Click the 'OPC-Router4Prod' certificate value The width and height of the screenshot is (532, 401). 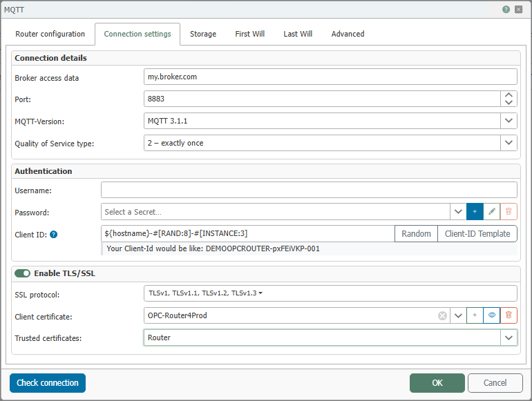pos(177,315)
